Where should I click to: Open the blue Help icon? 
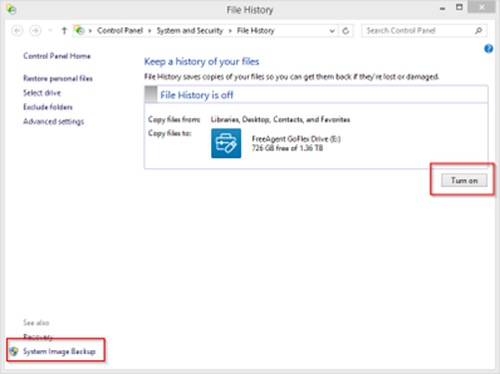point(489,49)
